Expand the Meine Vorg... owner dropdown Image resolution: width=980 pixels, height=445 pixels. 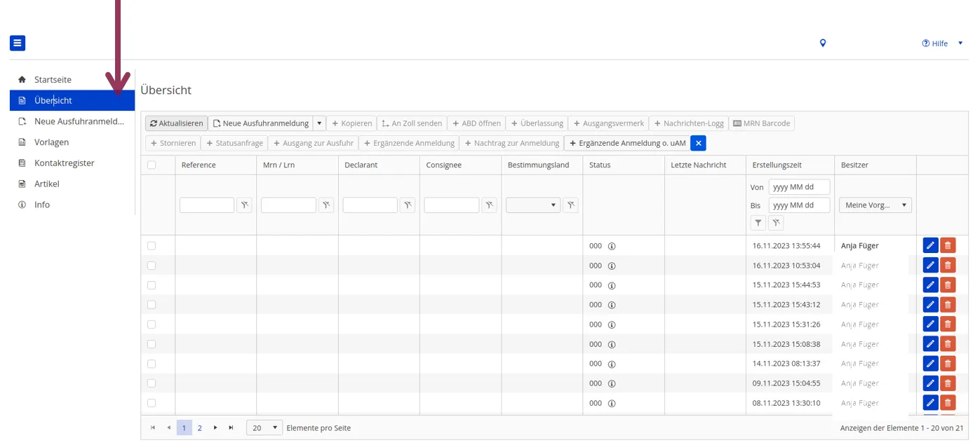pos(875,205)
